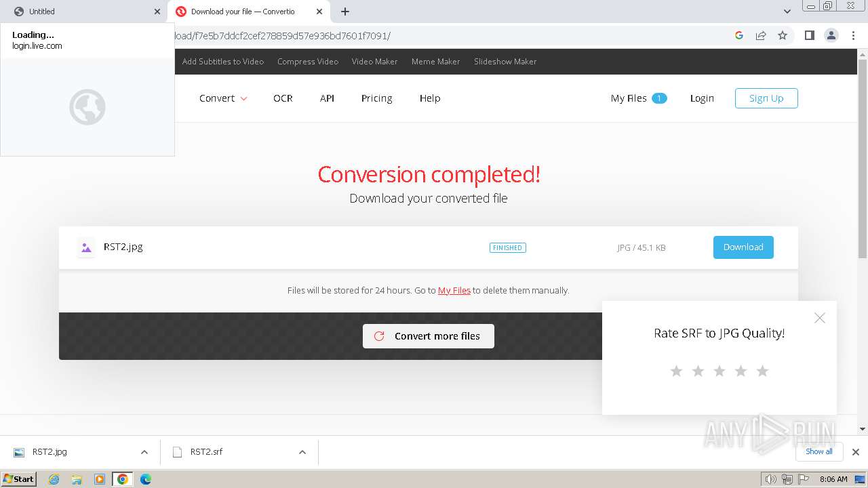Click Show all downloads
The image size is (868, 488).
click(x=819, y=451)
